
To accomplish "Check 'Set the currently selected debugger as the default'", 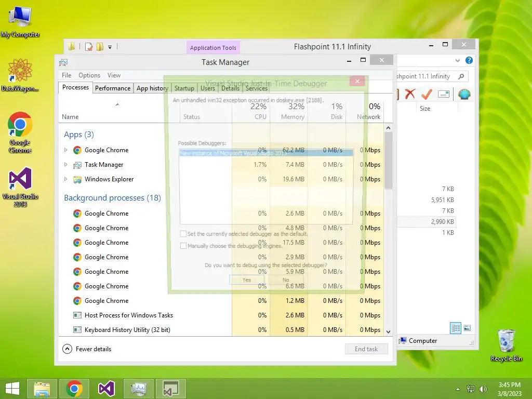I will click(183, 234).
